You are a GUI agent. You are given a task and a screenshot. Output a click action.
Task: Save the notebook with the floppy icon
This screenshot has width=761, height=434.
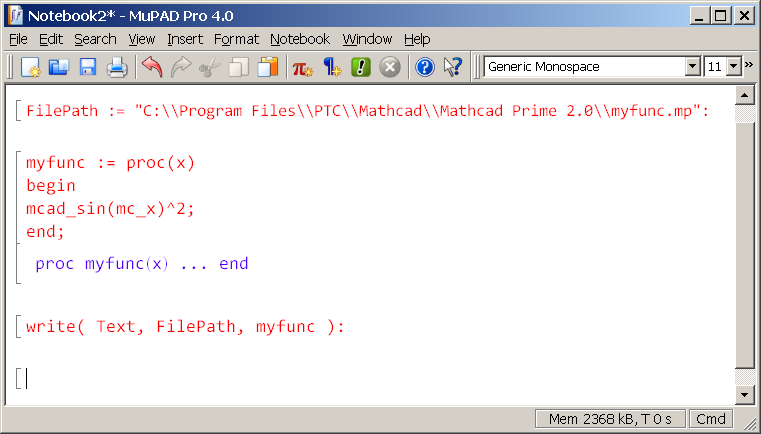[x=88, y=67]
